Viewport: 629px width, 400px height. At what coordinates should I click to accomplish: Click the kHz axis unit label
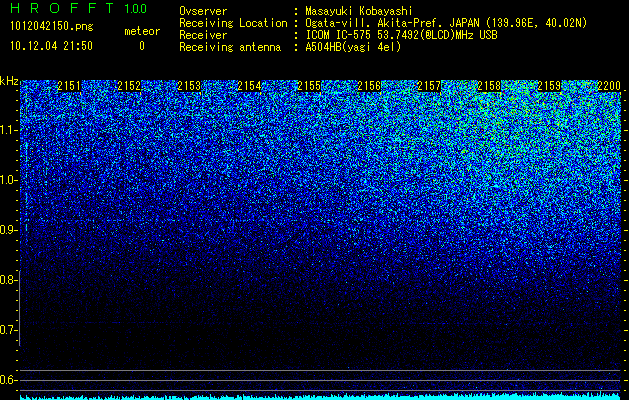pyautogui.click(x=9, y=81)
